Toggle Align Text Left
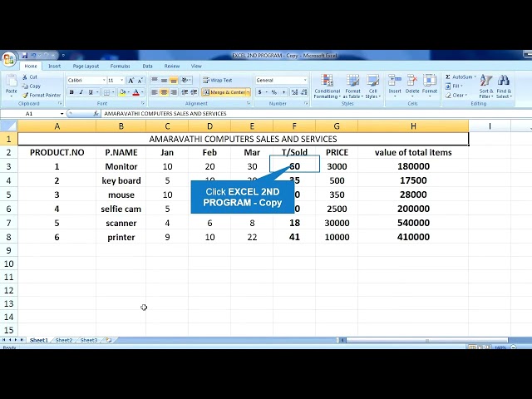Screen dimensions: 532x399 (155, 92)
